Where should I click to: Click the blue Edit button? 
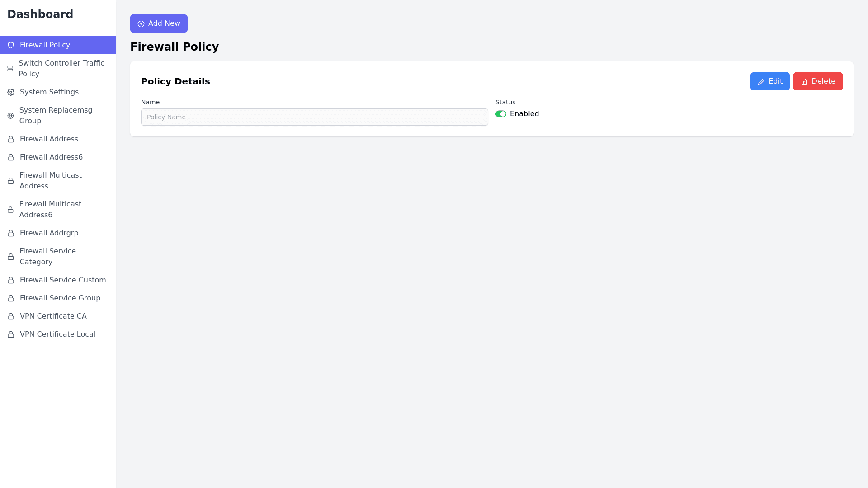(769, 81)
